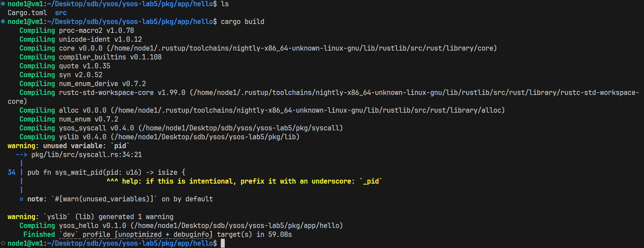Click the 'pub fn sys_wait_pid(pid: u16)' code line
The width and height of the screenshot is (644, 248).
pos(106,172)
